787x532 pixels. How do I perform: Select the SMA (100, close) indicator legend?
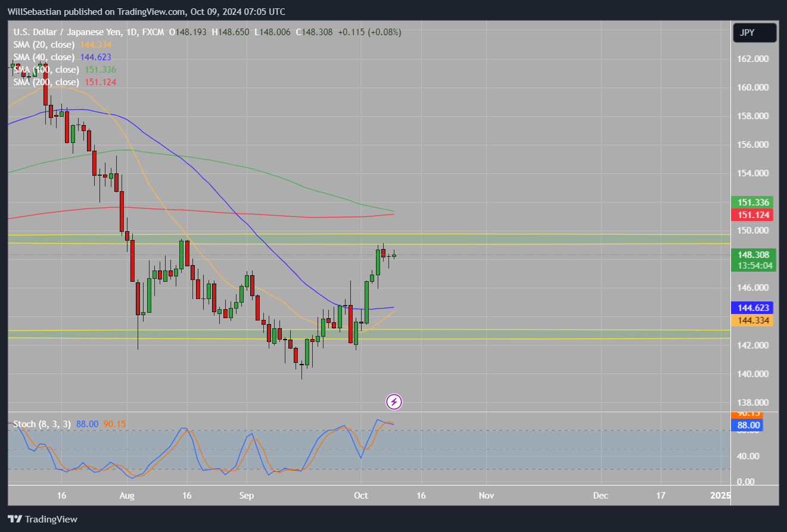(x=46, y=70)
